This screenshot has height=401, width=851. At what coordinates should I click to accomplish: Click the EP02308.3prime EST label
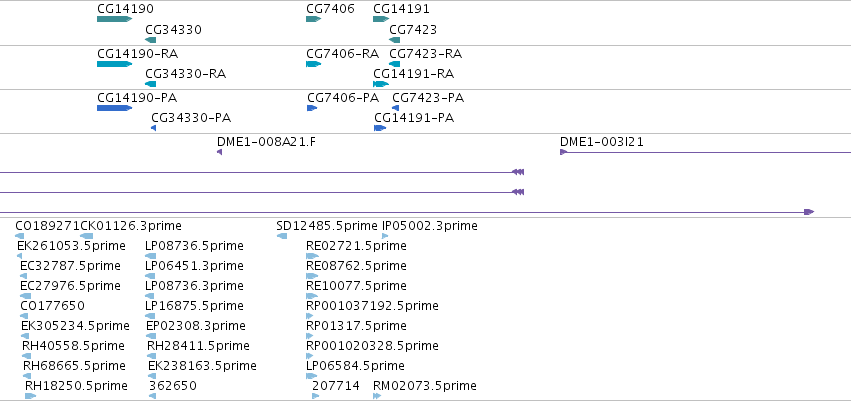196,326
